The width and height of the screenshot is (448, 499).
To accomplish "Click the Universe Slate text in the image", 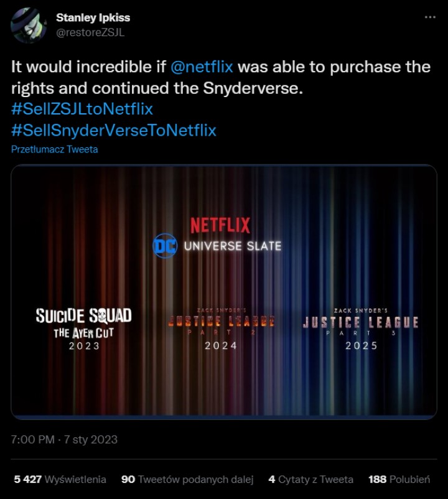I will pos(232,246).
